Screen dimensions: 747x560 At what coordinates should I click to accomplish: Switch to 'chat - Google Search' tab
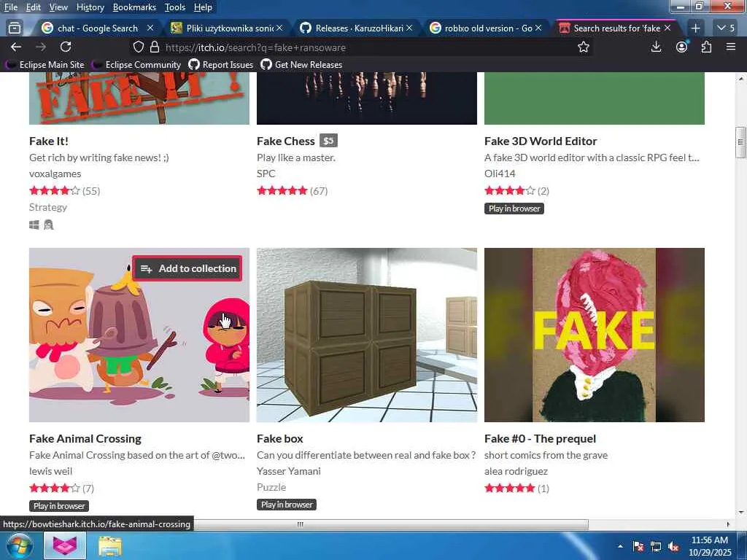pyautogui.click(x=97, y=28)
